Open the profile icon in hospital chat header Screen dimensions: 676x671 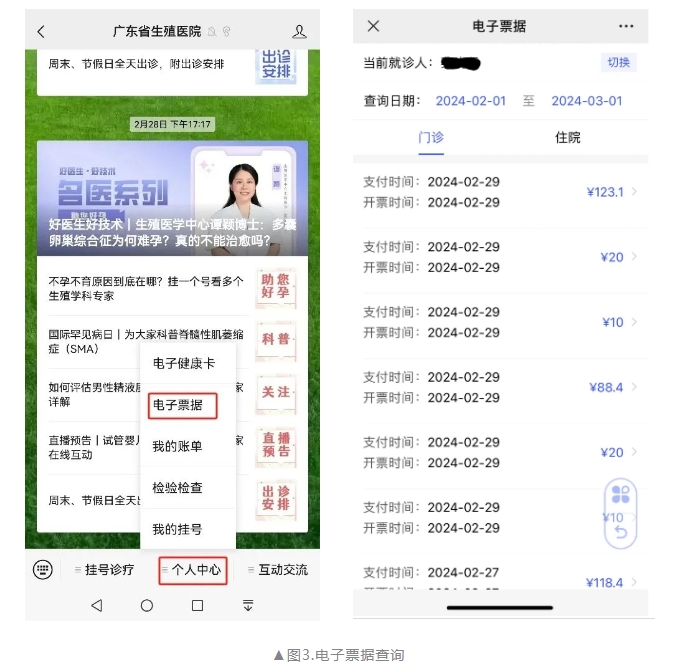[299, 31]
